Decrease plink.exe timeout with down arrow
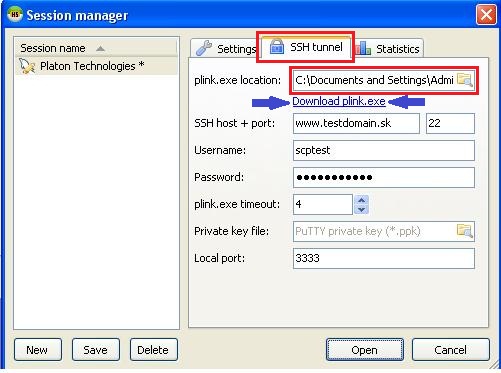The width and height of the screenshot is (501, 373). (x=362, y=209)
